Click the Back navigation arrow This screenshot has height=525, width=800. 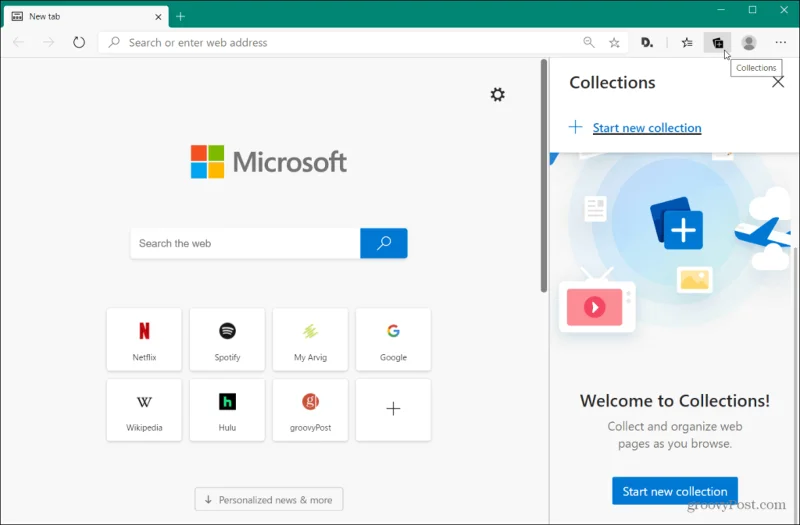(x=18, y=42)
